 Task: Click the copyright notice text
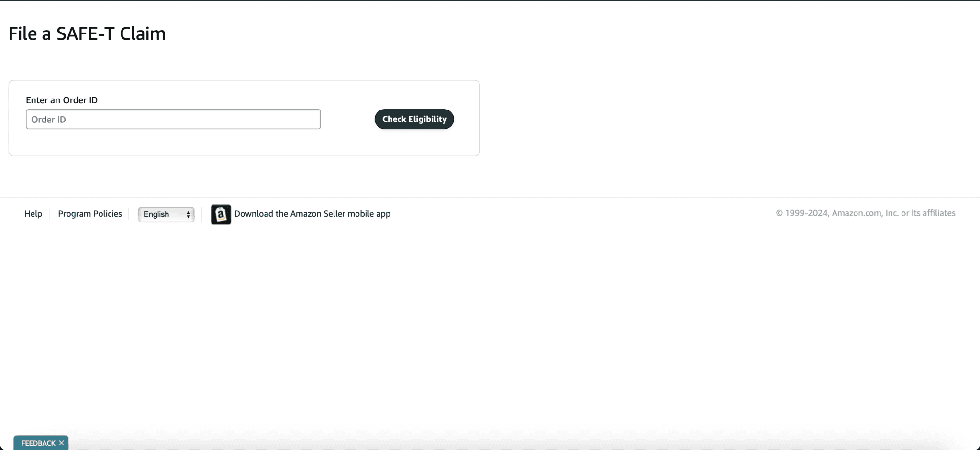click(x=865, y=213)
